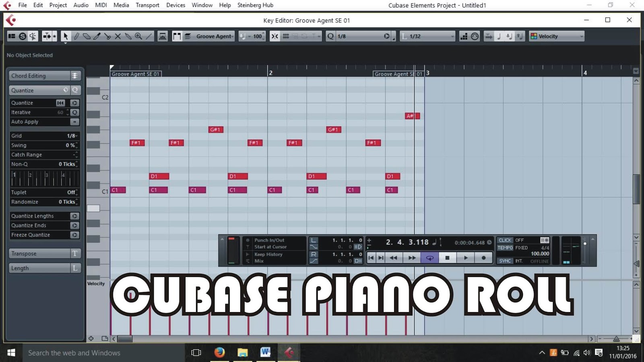Click the horizontal scrollbar thumb
This screenshot has height=362, width=644.
point(125,339)
